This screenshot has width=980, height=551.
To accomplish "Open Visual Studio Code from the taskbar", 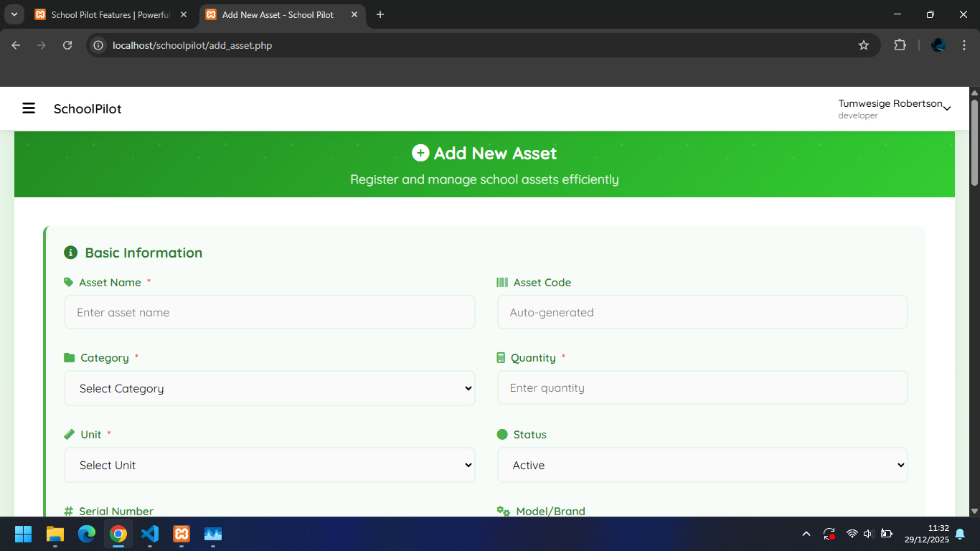I will [150, 534].
